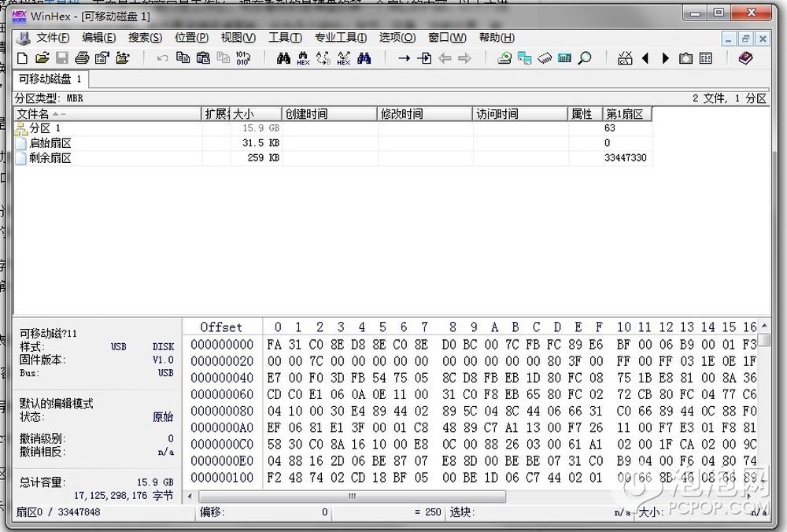The height and width of the screenshot is (532, 787).
Task: Sort by the 访问时间 column header
Action: pyautogui.click(x=520, y=114)
